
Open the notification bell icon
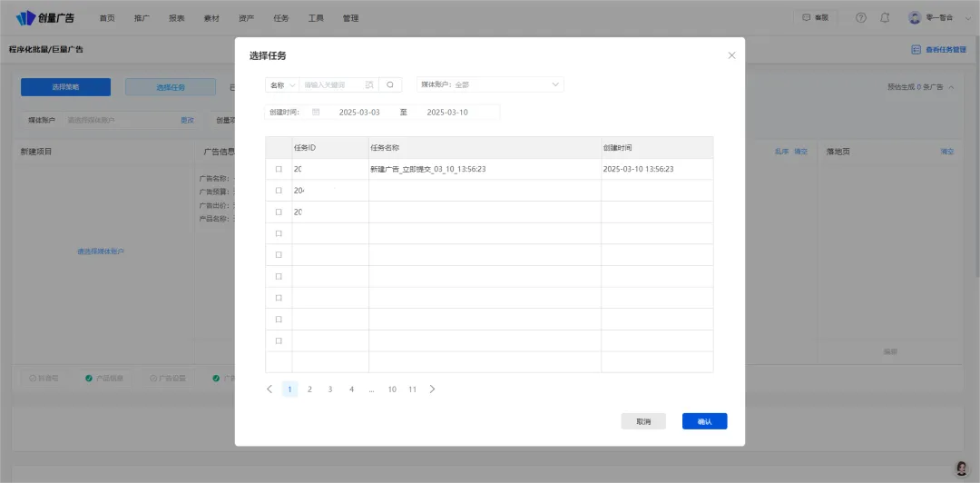[885, 18]
